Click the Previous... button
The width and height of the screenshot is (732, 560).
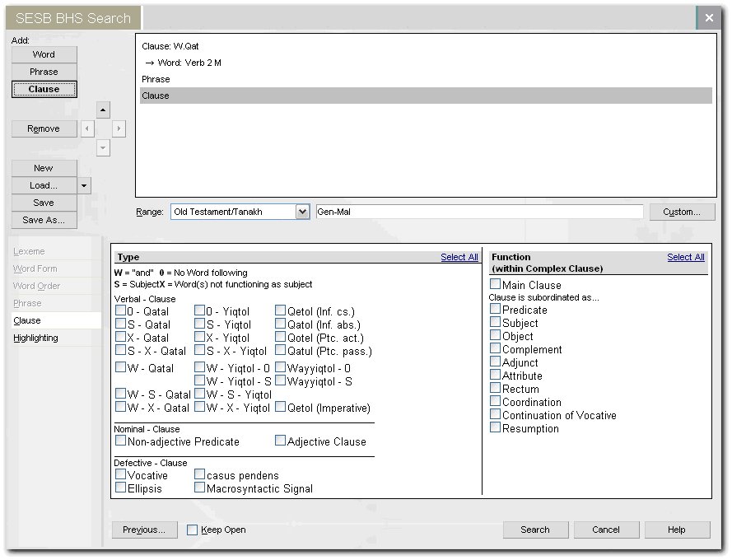pos(144,530)
